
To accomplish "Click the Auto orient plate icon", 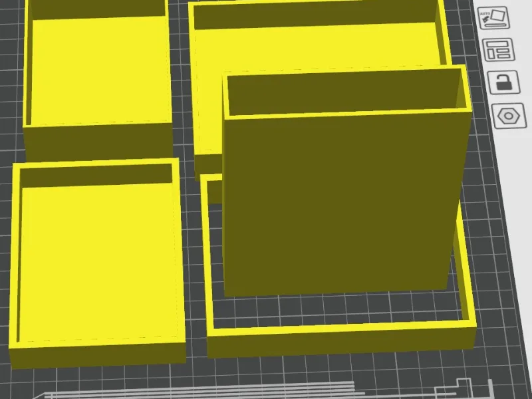I will pos(494,18).
